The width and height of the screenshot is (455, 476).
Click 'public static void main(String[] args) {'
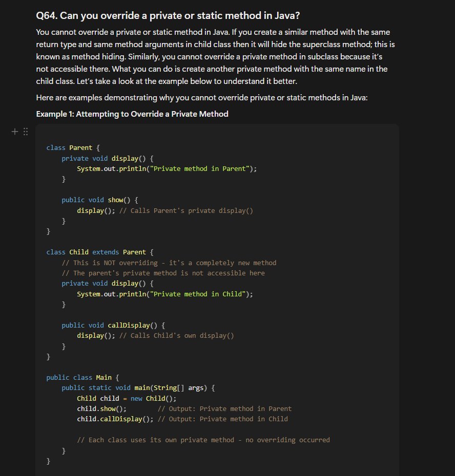(x=138, y=388)
